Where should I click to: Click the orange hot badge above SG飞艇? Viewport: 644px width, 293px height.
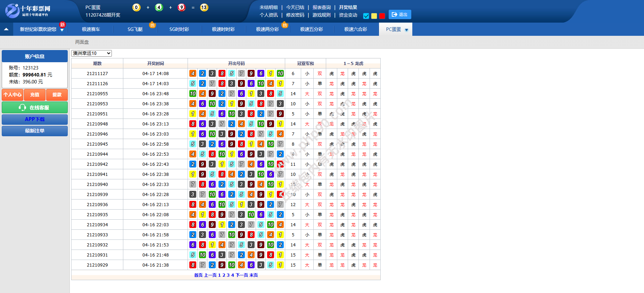click(152, 25)
